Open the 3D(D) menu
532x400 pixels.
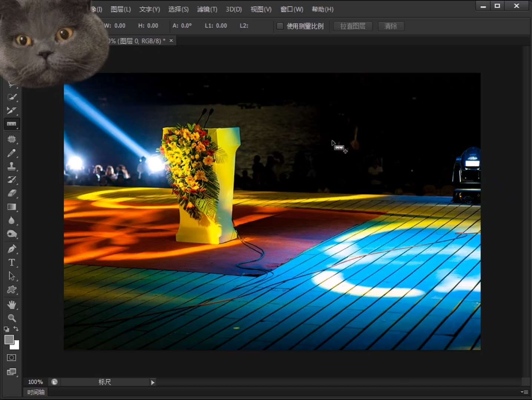click(x=234, y=9)
